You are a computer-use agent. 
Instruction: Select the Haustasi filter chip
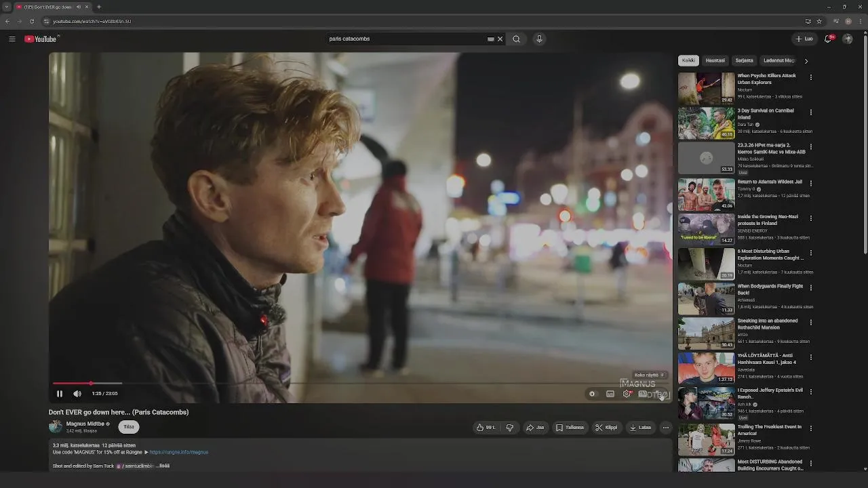click(x=715, y=60)
